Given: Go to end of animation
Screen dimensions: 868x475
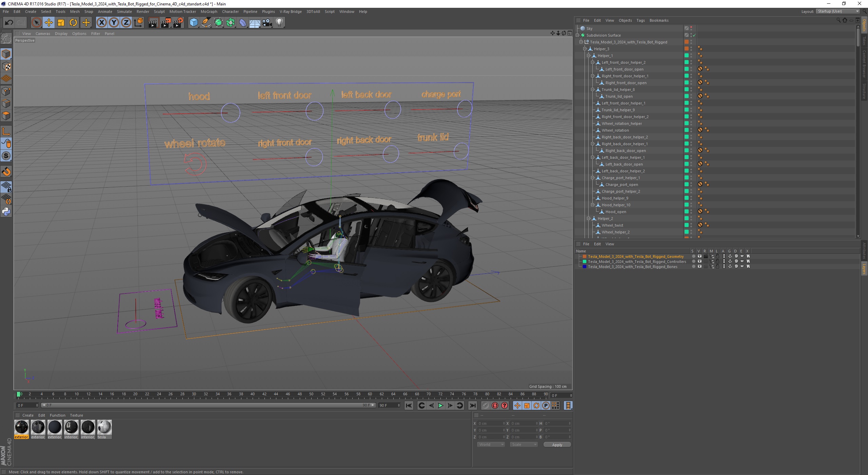Looking at the screenshot, I should pos(472,405).
